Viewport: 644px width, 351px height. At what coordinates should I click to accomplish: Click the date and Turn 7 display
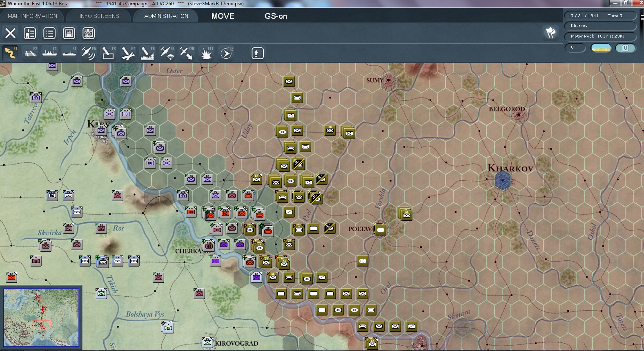point(600,16)
